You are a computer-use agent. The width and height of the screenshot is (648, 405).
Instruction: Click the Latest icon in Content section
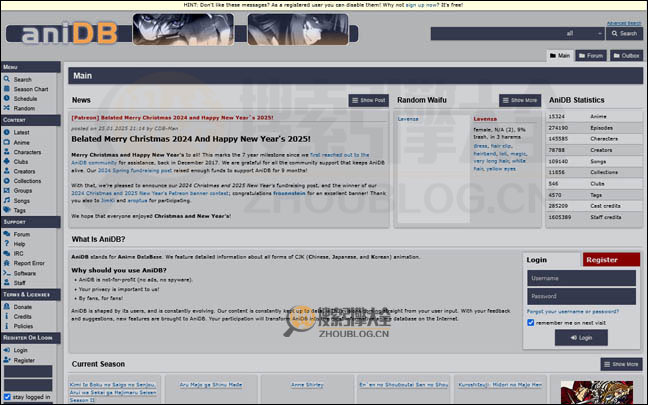point(7,132)
